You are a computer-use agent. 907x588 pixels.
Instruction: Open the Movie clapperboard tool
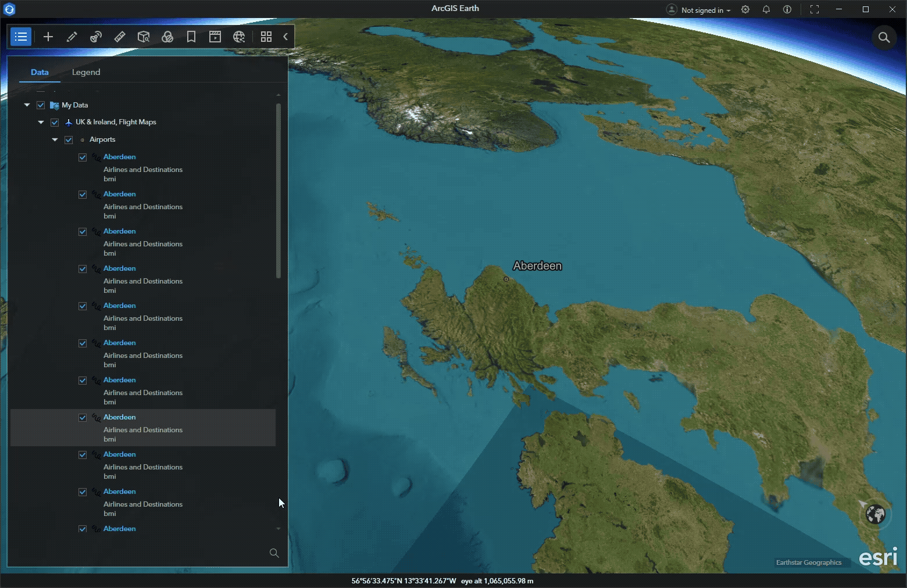[215, 37]
